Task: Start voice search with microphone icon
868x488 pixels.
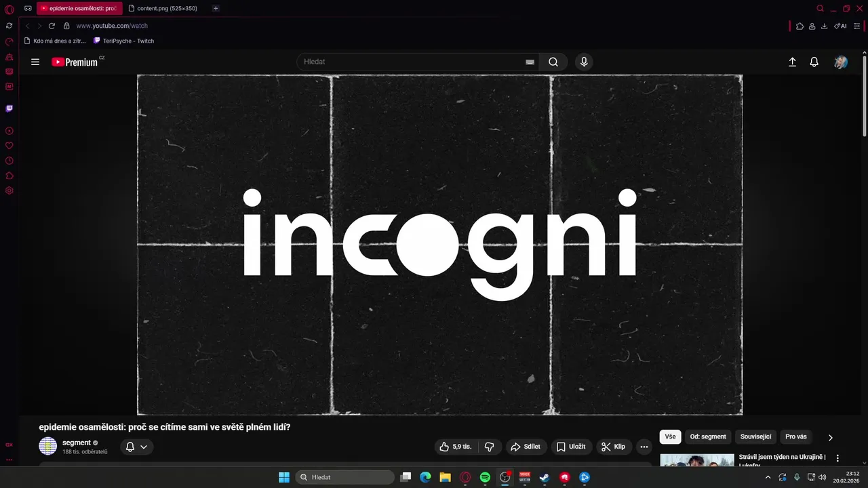Action: click(x=584, y=62)
